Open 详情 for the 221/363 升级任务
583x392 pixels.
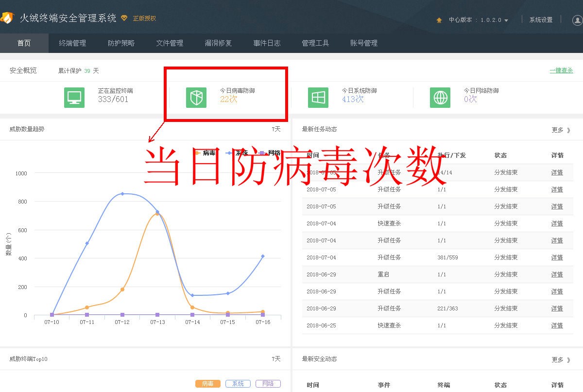pyautogui.click(x=557, y=308)
